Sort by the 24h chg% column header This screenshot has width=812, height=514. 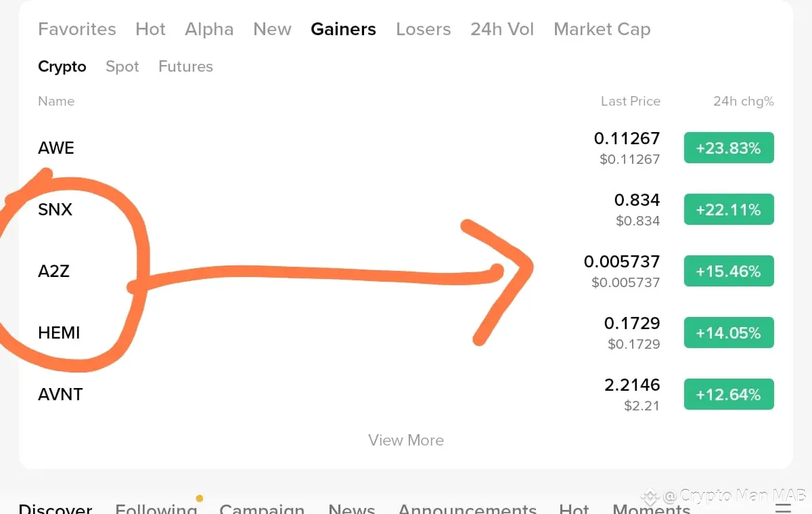(x=744, y=102)
